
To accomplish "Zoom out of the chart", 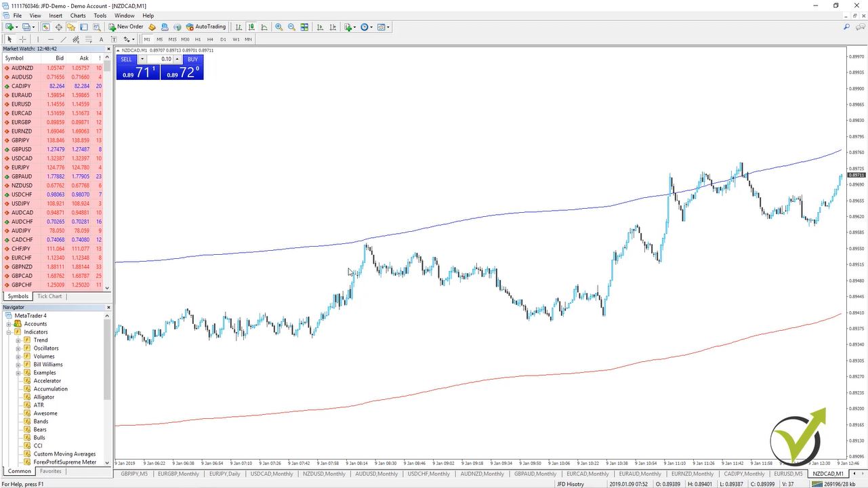I will (x=292, y=27).
